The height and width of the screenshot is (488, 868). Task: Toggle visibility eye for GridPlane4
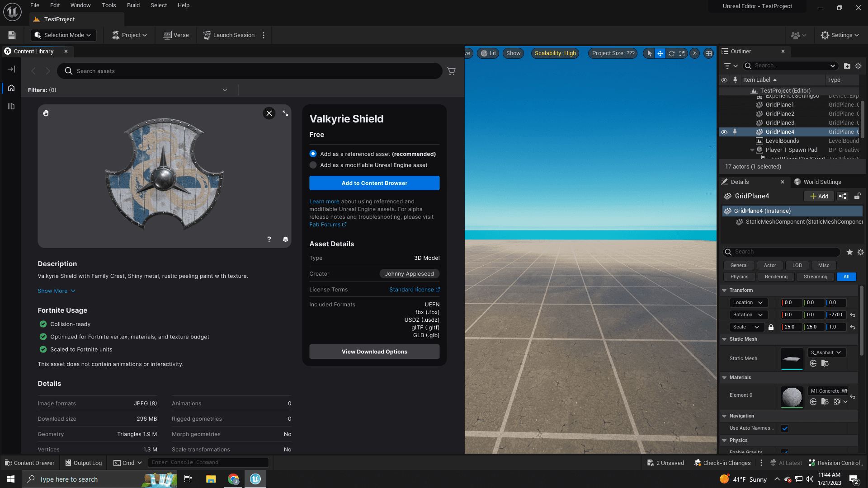(x=724, y=132)
